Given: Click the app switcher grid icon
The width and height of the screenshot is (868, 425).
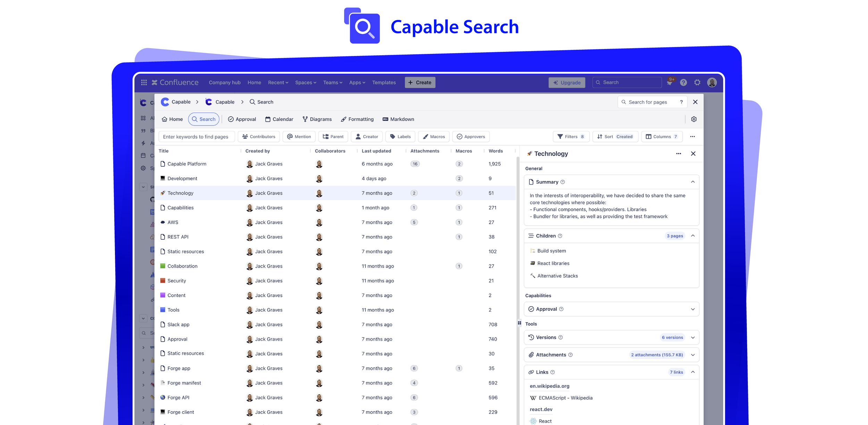Looking at the screenshot, I should (x=144, y=82).
